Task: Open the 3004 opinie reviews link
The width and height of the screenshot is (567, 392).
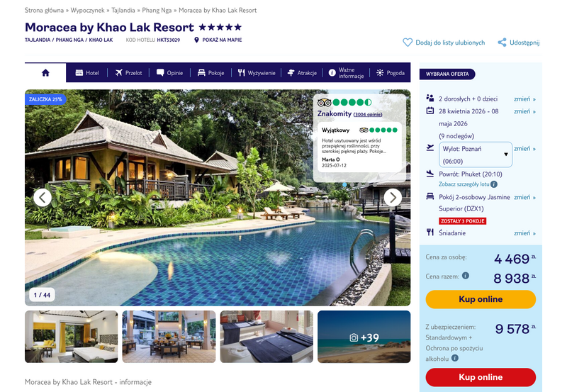Action: pyautogui.click(x=368, y=114)
